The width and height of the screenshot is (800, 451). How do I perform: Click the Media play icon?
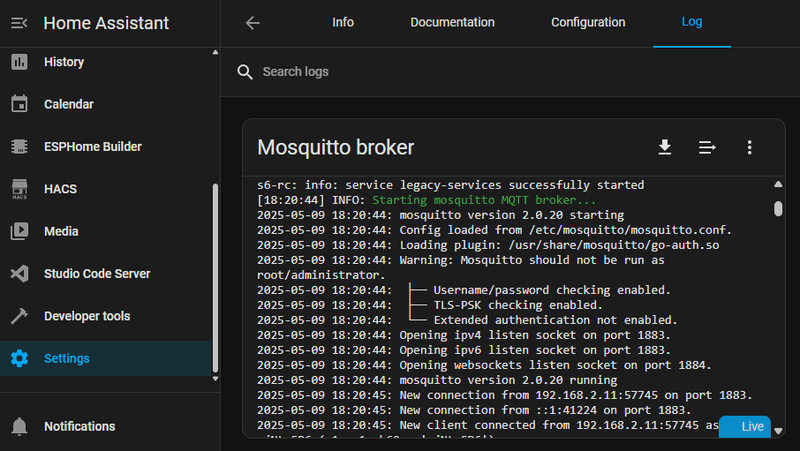tap(19, 231)
